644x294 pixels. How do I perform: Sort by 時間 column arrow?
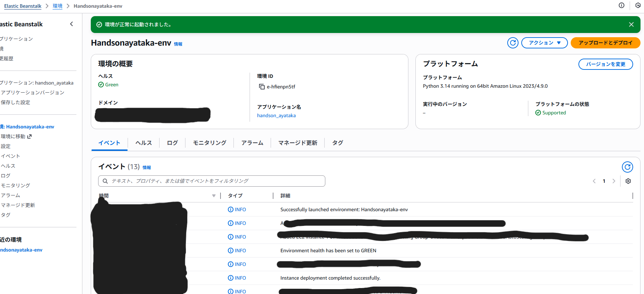click(214, 196)
